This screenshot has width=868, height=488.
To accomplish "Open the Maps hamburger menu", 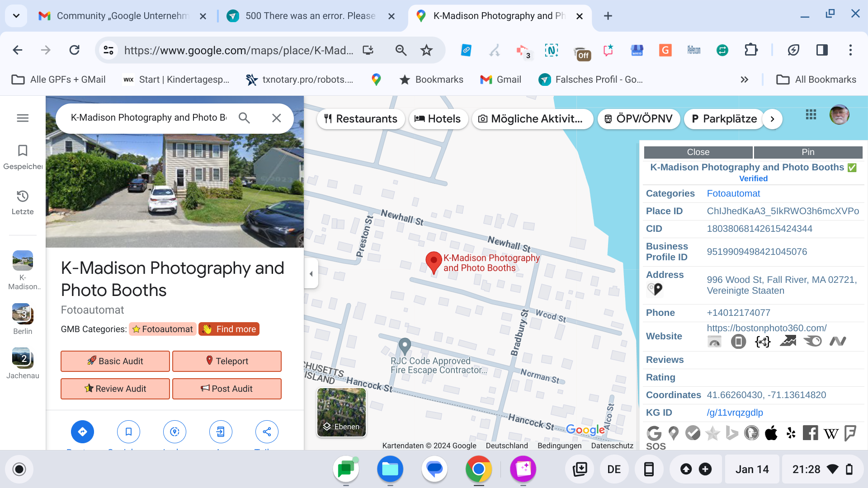I will coord(23,118).
